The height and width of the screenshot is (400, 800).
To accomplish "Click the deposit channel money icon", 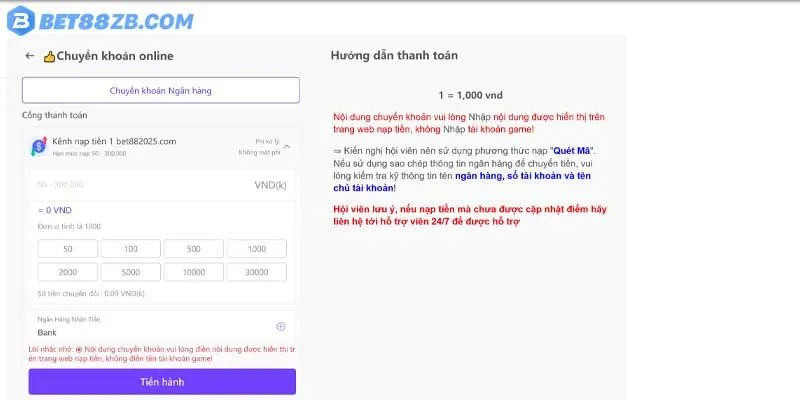I will (39, 146).
